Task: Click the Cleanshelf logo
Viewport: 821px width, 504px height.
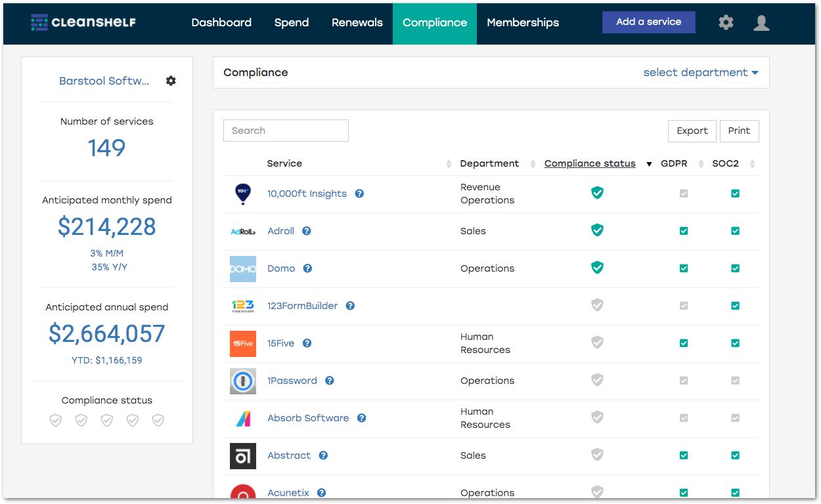Action: pos(83,22)
